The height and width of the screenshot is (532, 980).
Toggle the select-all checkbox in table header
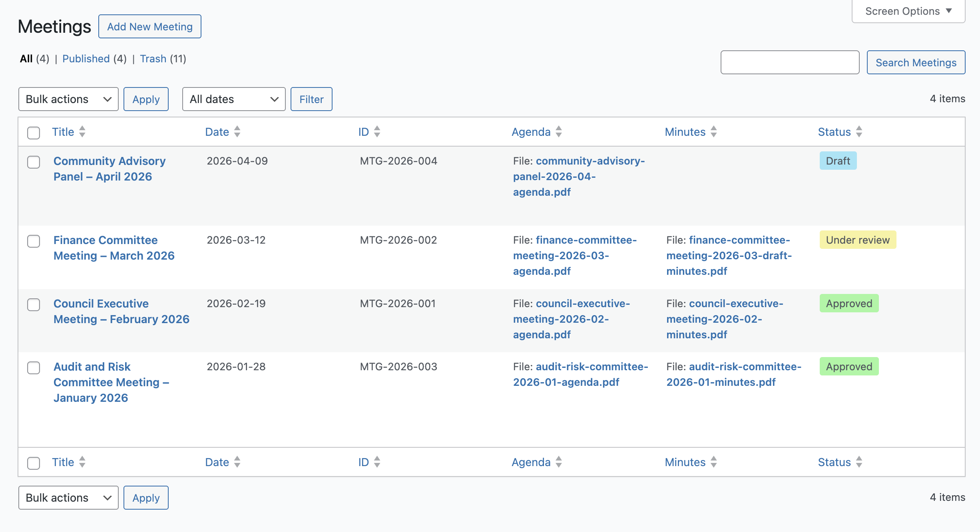(34, 133)
